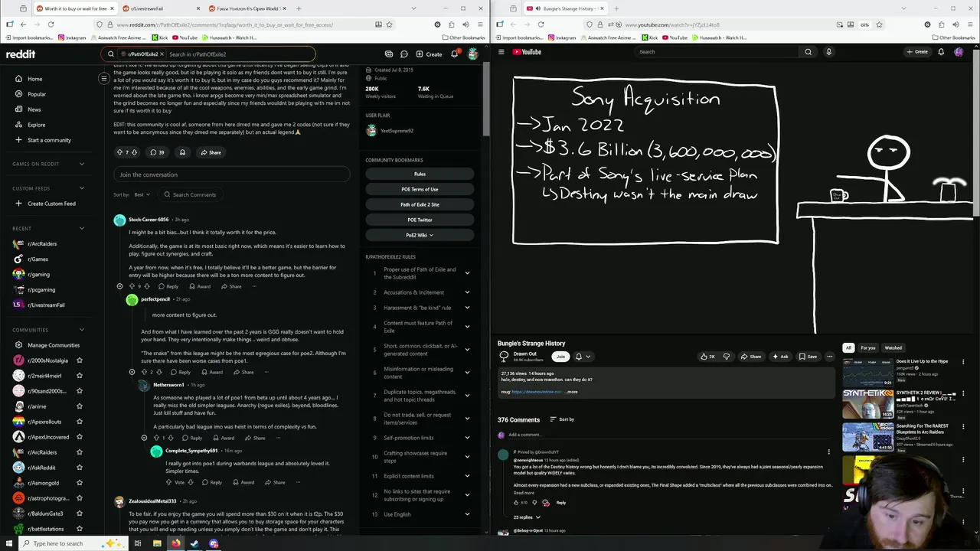Start YouTube voice search microphone

[x=828, y=52]
